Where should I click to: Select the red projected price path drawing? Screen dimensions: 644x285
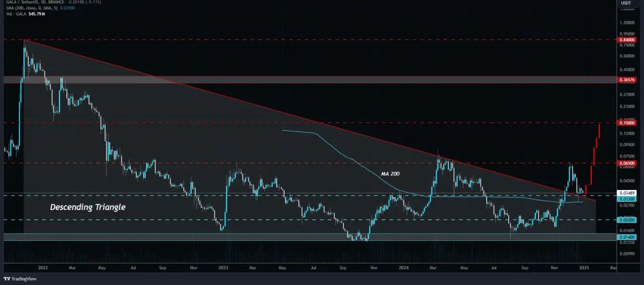point(594,158)
